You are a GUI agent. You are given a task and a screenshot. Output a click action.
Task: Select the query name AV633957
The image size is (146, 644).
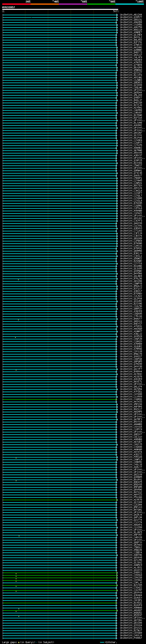(8, 7)
